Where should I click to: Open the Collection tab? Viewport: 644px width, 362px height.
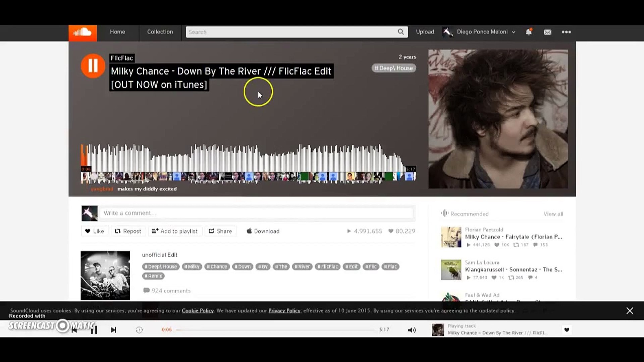pos(160,32)
